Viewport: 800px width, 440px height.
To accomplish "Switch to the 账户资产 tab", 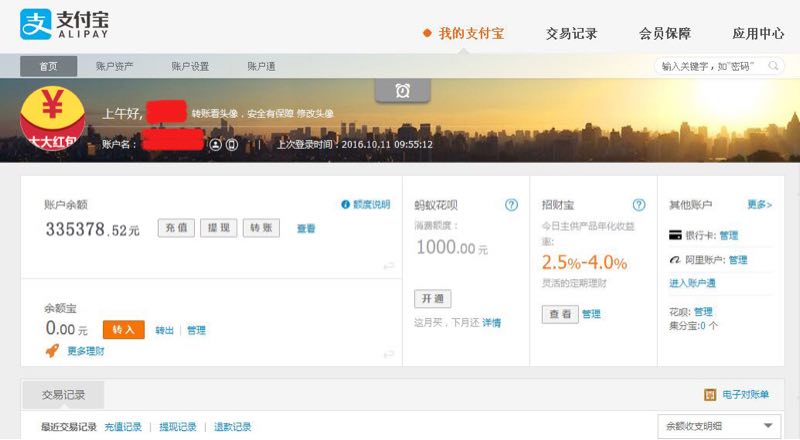I will [114, 66].
